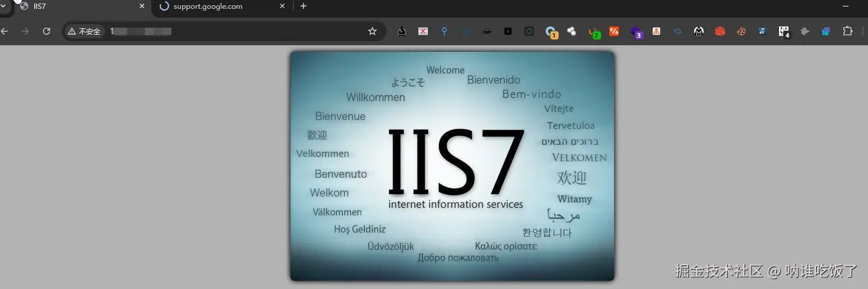Open the tab search dropdown chevron

pyautogui.click(x=3, y=6)
